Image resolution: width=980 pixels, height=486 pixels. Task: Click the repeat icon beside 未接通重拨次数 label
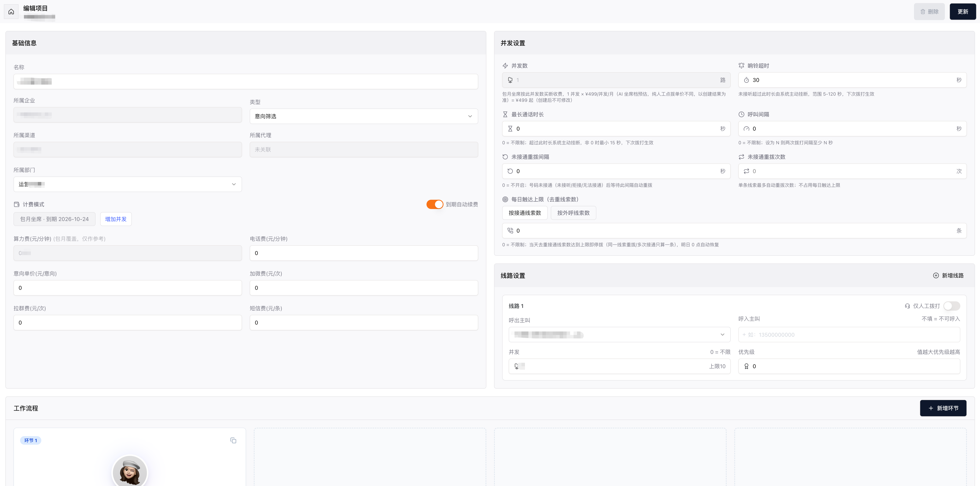coord(741,157)
